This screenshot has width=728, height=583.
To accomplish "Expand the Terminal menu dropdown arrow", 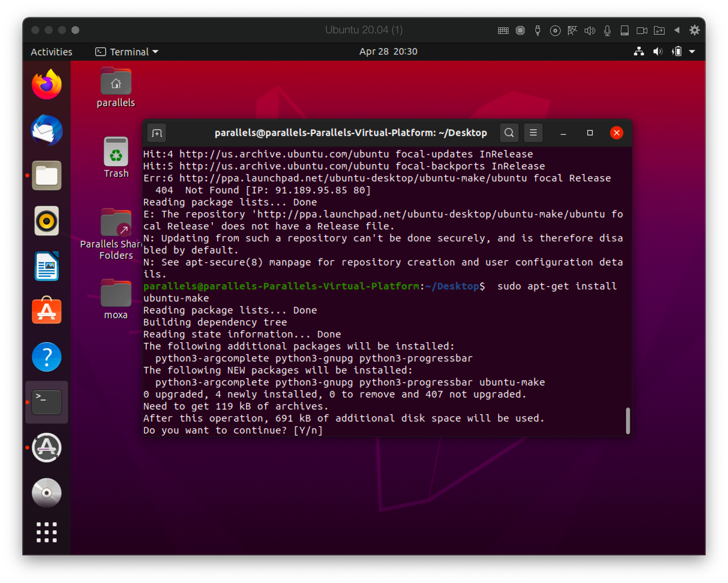I will (x=156, y=52).
